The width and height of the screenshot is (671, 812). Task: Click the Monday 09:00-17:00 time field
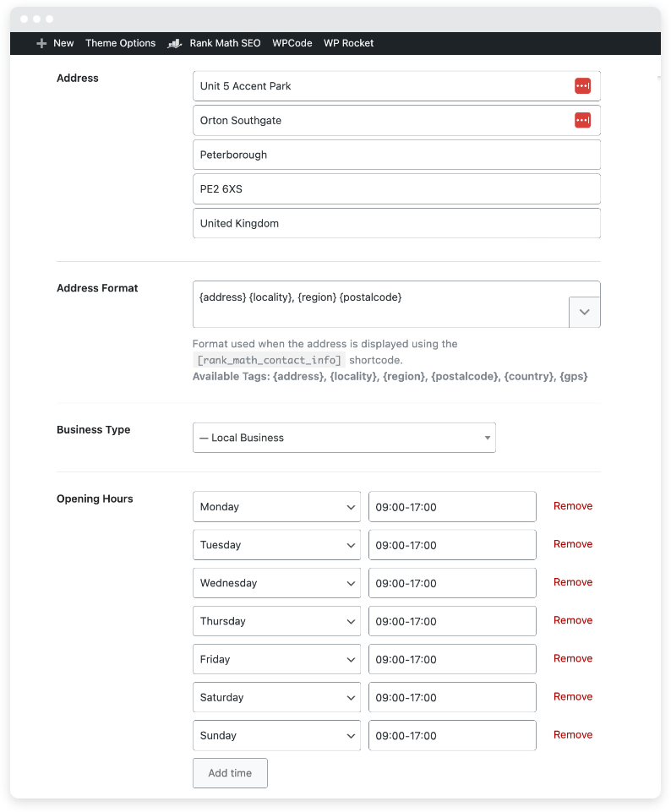pyautogui.click(x=452, y=506)
